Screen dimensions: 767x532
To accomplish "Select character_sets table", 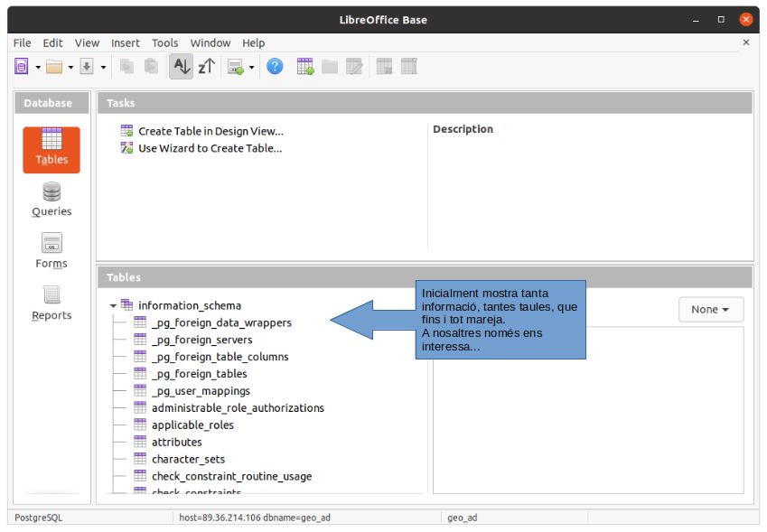I will pyautogui.click(x=188, y=459).
